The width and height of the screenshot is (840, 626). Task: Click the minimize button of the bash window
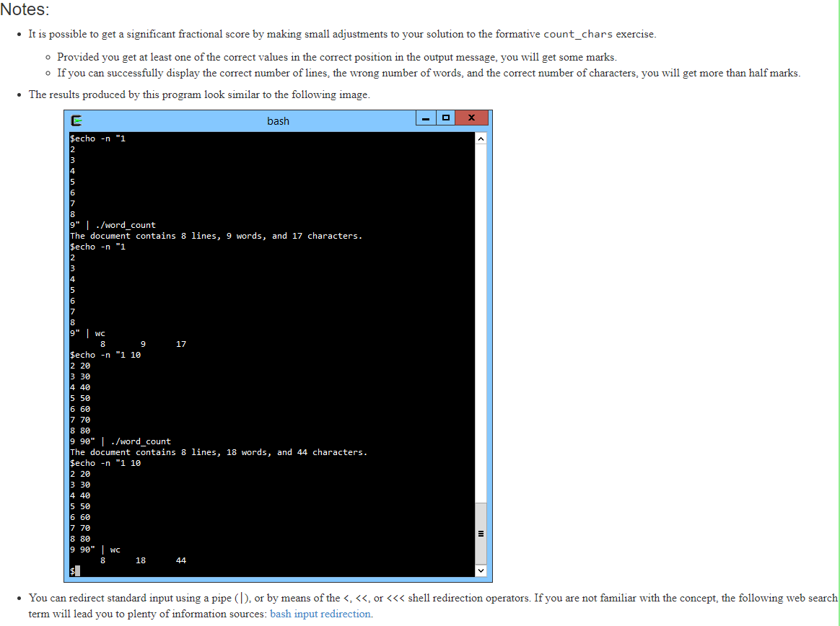tap(426, 118)
